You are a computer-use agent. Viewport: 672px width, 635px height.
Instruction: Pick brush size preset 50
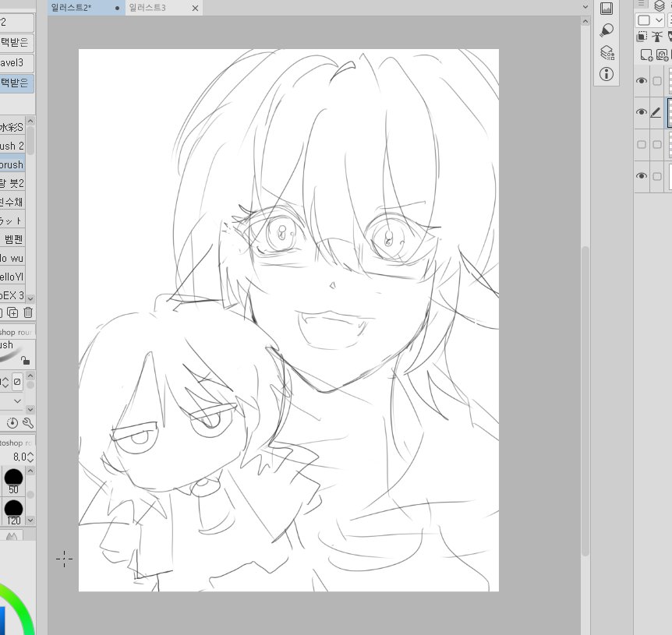click(13, 482)
